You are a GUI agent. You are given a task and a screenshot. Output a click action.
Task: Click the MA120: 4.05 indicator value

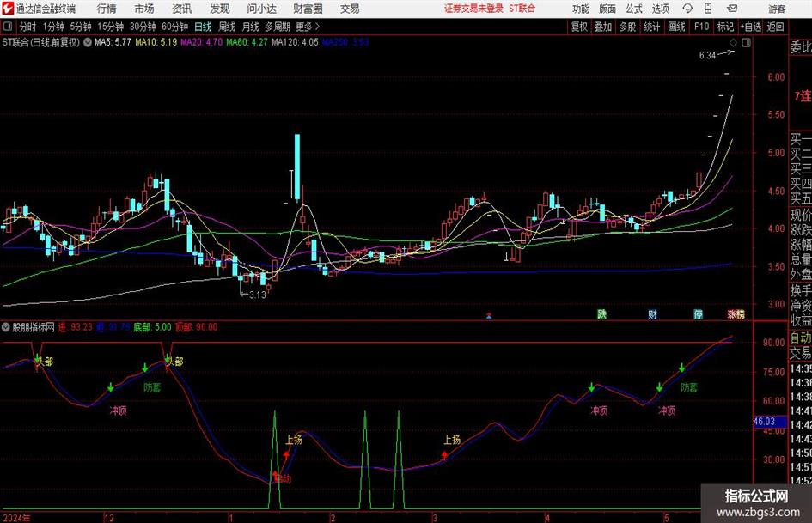(x=295, y=42)
